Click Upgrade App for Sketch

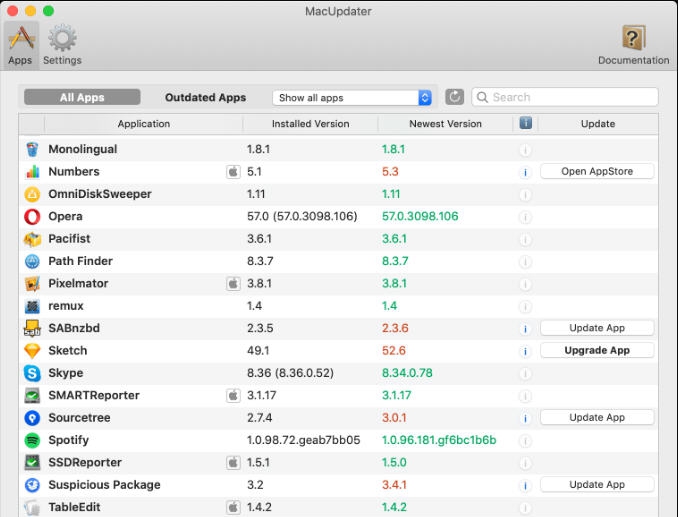(597, 351)
